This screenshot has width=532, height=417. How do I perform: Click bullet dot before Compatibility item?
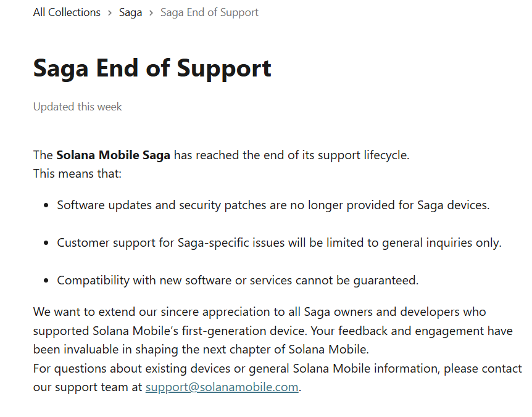point(46,281)
